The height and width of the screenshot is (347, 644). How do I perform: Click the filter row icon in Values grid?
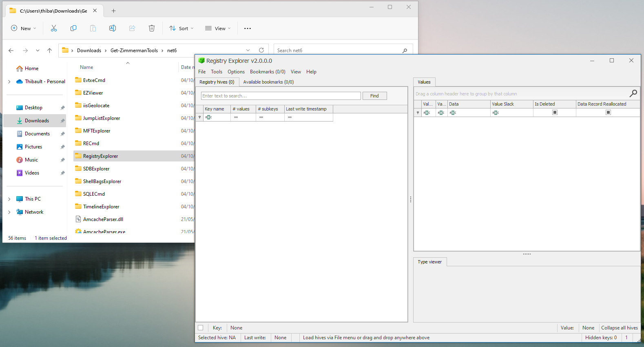418,113
